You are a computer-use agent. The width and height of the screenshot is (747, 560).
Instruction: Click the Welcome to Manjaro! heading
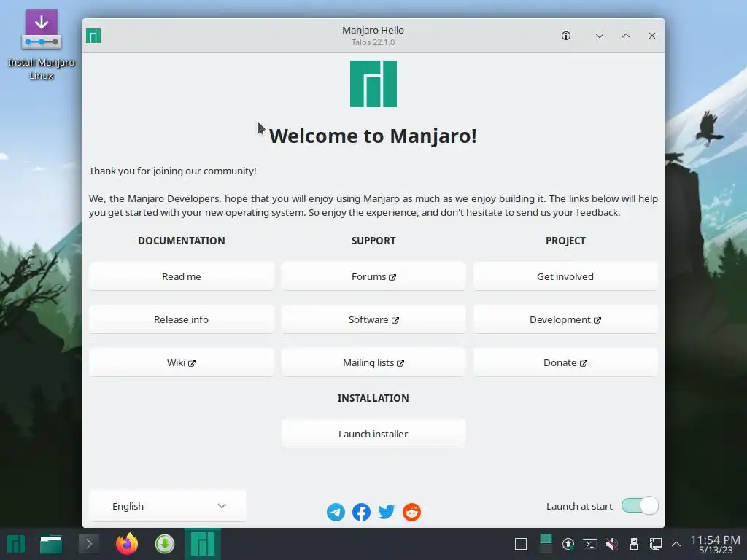tap(373, 136)
